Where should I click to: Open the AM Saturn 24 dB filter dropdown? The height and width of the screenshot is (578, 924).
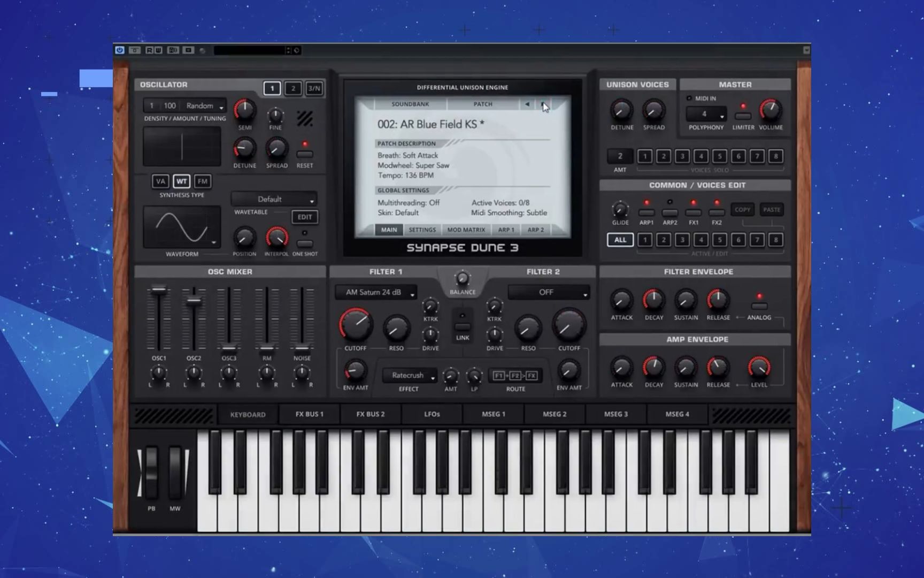click(376, 292)
